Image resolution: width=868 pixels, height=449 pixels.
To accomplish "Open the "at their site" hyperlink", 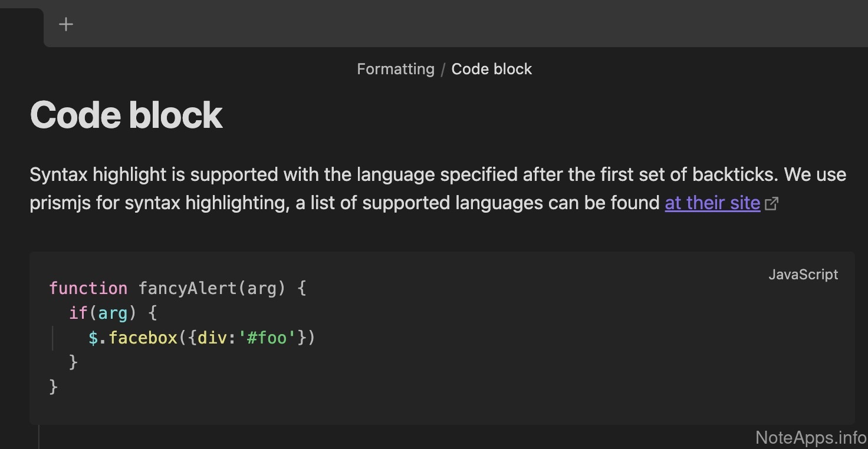I will pos(712,203).
